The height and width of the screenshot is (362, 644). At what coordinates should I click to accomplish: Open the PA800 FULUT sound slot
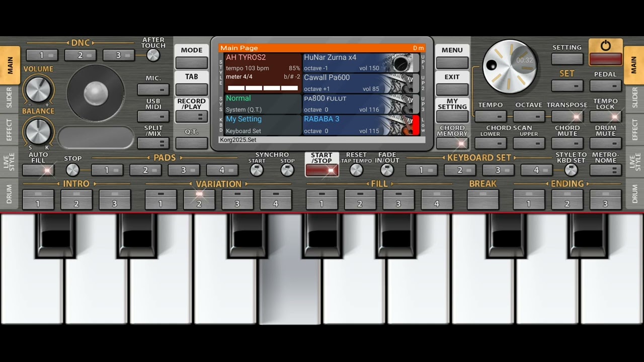(361, 104)
